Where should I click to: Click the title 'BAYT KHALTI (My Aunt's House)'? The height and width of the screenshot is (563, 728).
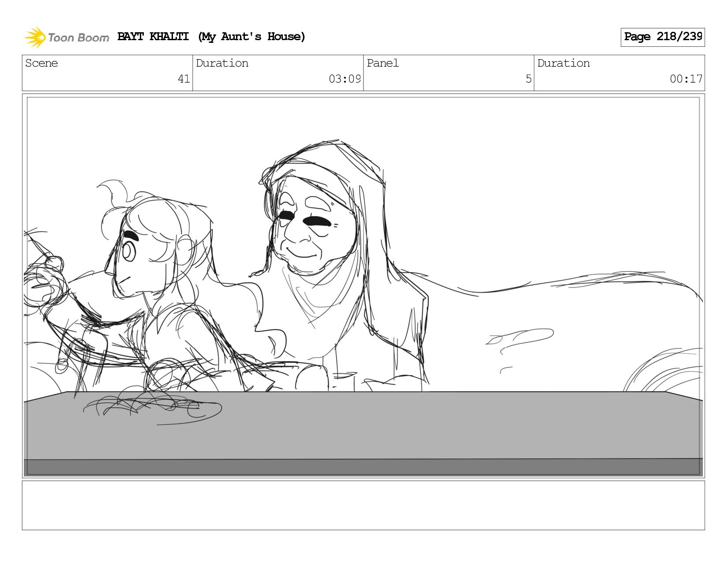[211, 37]
